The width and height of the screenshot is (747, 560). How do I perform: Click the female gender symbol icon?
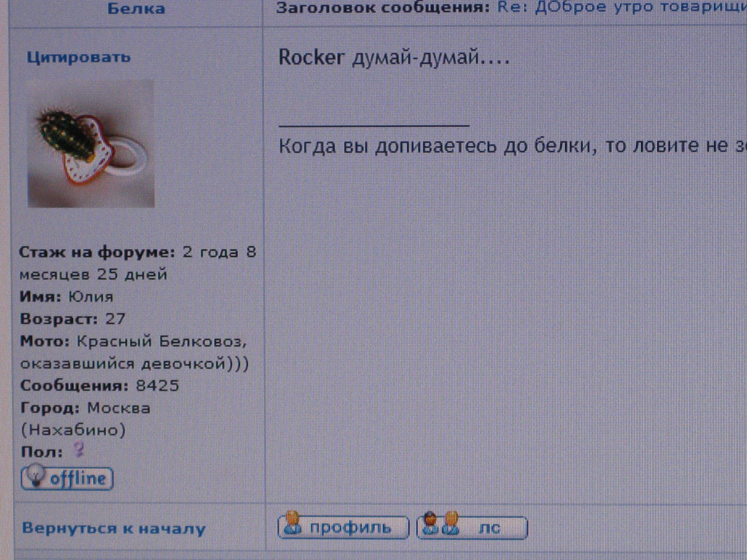(x=79, y=450)
